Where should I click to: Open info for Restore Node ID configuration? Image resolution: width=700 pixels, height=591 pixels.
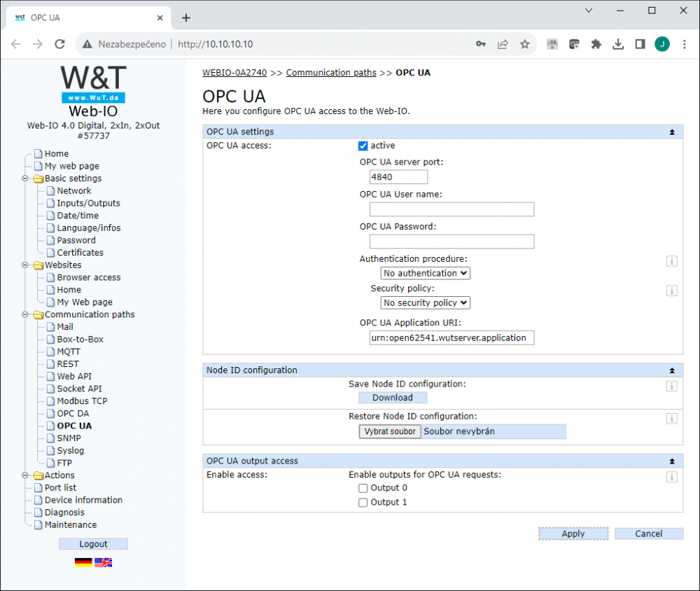tap(671, 419)
